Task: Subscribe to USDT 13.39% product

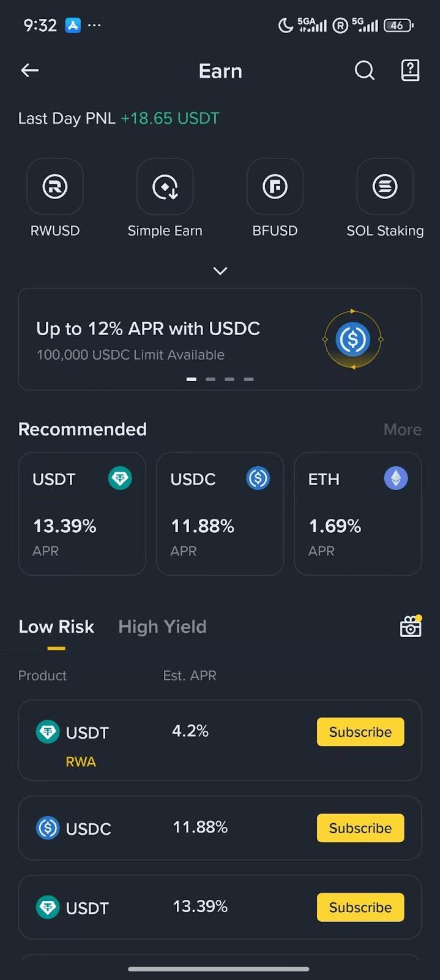Action: point(360,907)
